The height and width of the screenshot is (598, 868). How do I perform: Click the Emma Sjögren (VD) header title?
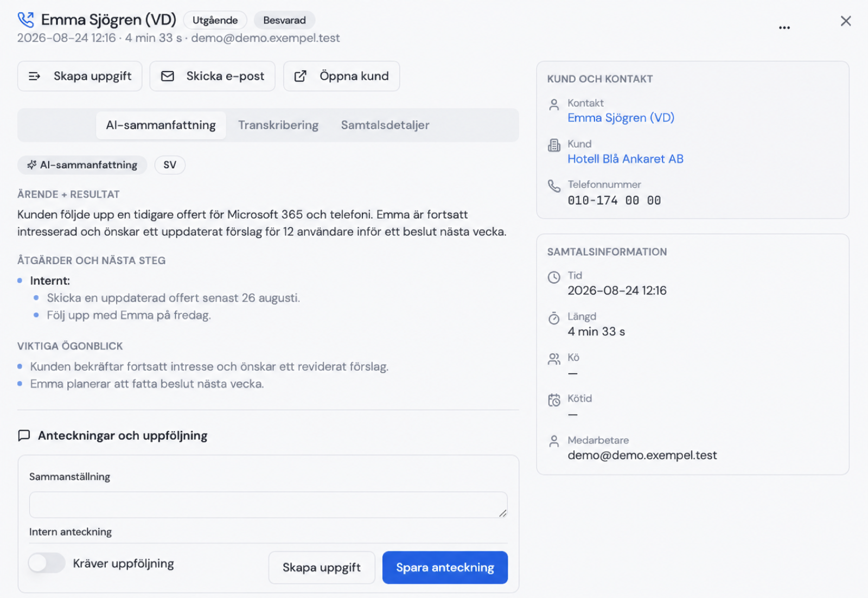coord(108,20)
